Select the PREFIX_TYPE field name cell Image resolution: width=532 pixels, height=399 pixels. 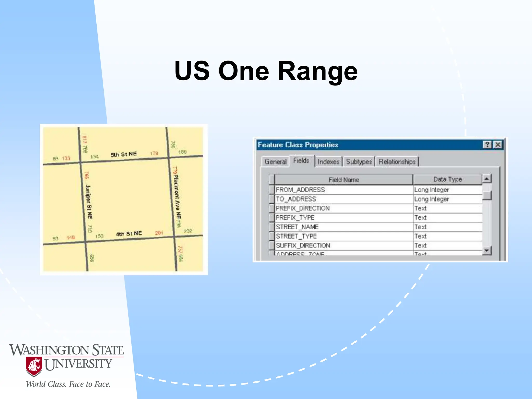pyautogui.click(x=344, y=218)
